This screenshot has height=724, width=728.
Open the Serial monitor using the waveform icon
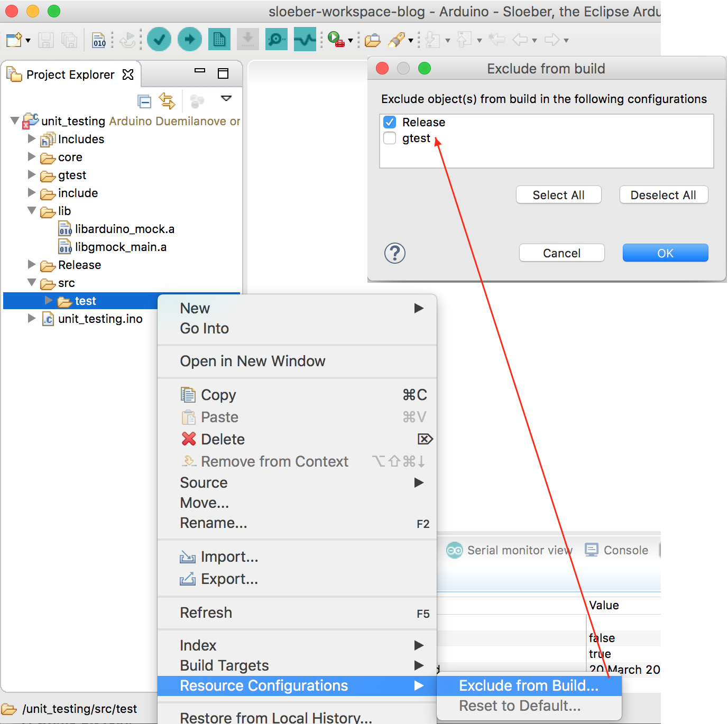[305, 39]
